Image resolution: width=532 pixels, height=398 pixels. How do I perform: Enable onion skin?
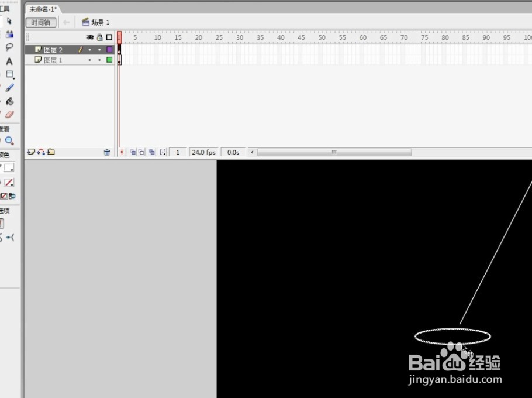pyautogui.click(x=133, y=153)
